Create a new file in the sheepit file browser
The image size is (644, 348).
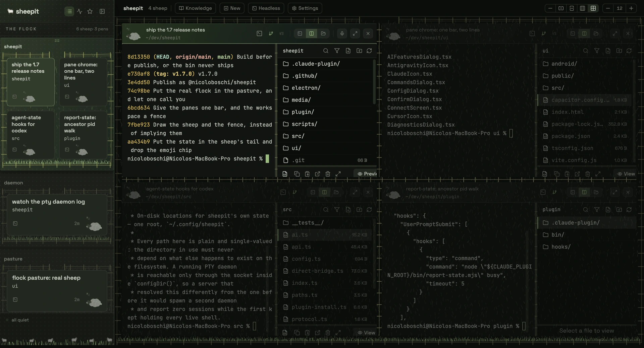[348, 51]
